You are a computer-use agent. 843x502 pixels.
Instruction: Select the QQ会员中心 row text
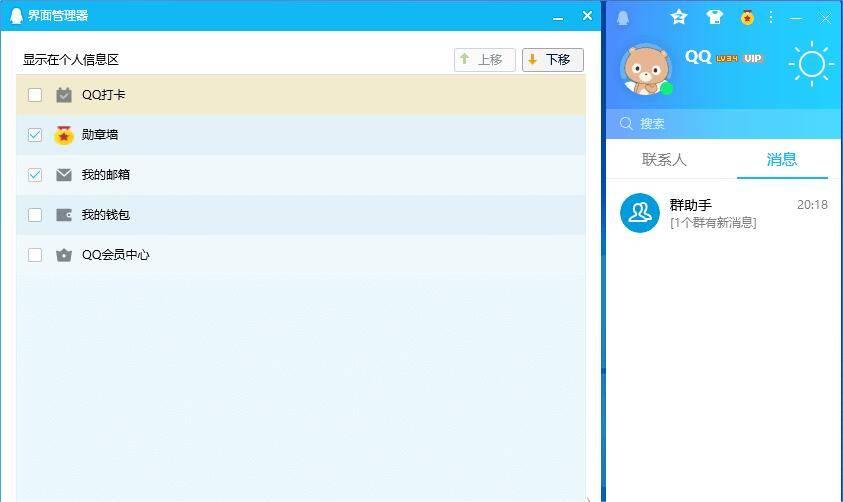coord(116,255)
